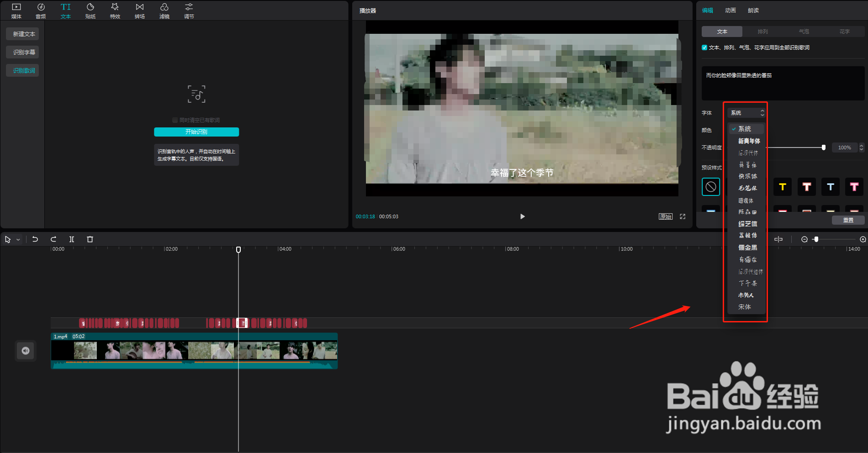Select the 文本 sub-tab in editor
Screen dimensions: 868x453
[x=722, y=32]
